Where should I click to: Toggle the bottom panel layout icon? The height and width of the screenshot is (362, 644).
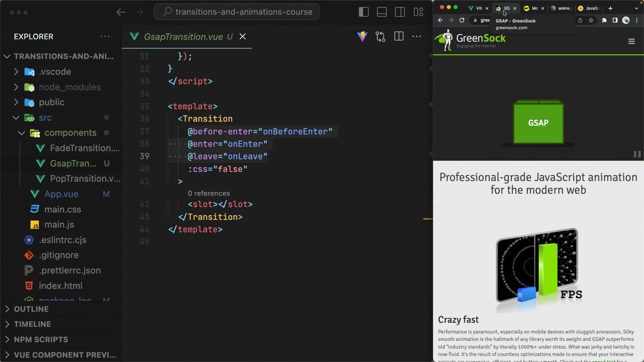[382, 12]
